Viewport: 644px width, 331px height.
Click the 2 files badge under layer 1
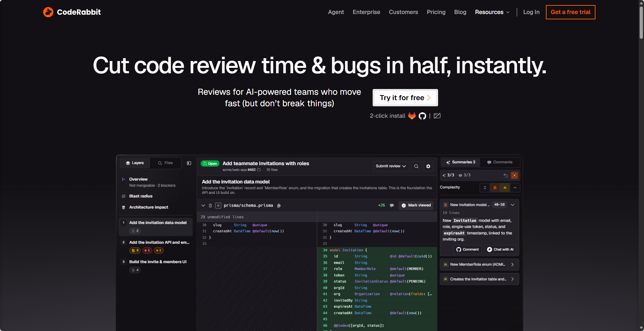pos(135,231)
